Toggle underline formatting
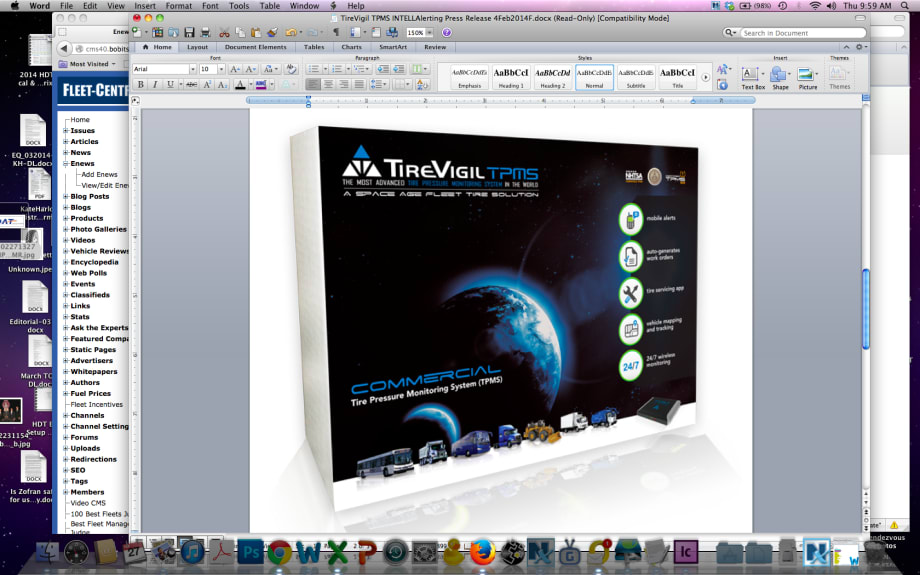This screenshot has height=575, width=920. coord(168,85)
